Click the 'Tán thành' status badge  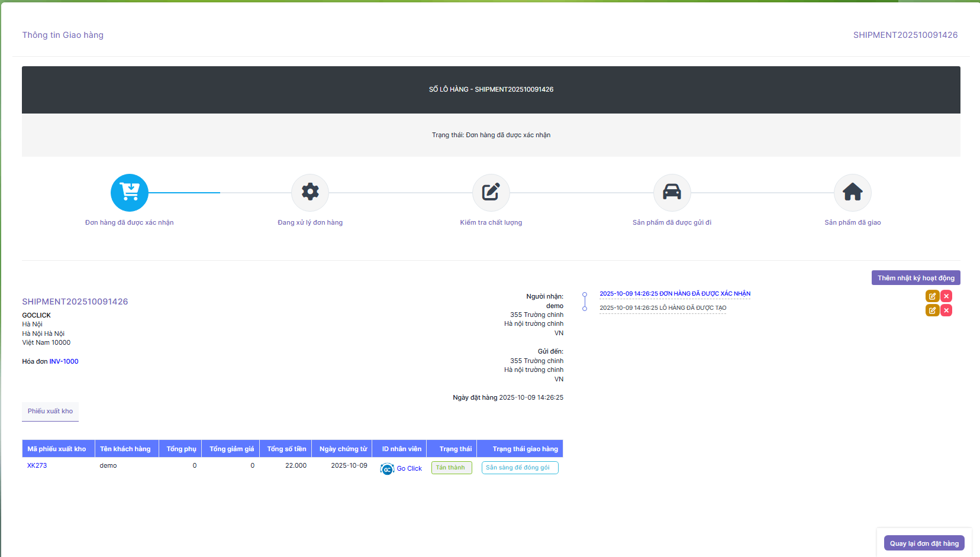(x=451, y=468)
